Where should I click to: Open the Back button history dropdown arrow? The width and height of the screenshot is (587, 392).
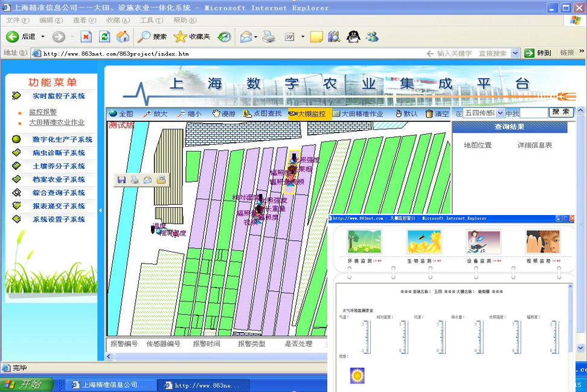[43, 37]
